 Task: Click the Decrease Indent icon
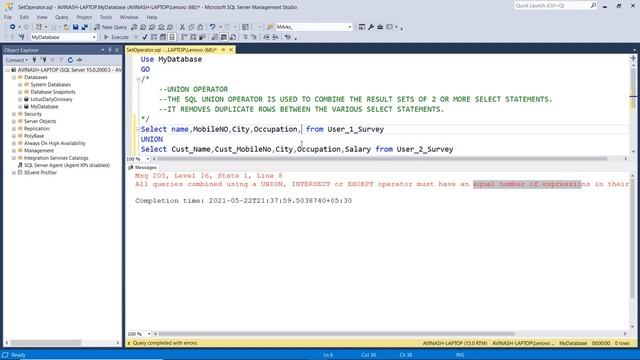[x=266, y=37]
